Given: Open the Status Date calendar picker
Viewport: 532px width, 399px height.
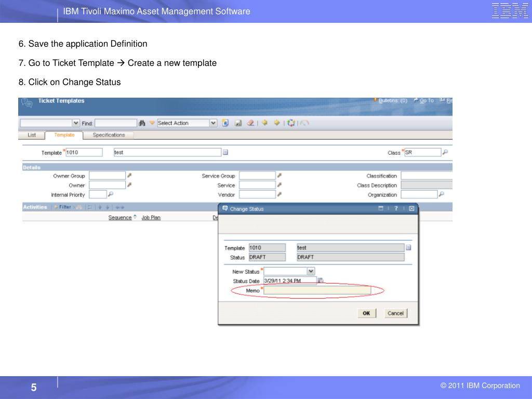Looking at the screenshot, I should pos(320,281).
